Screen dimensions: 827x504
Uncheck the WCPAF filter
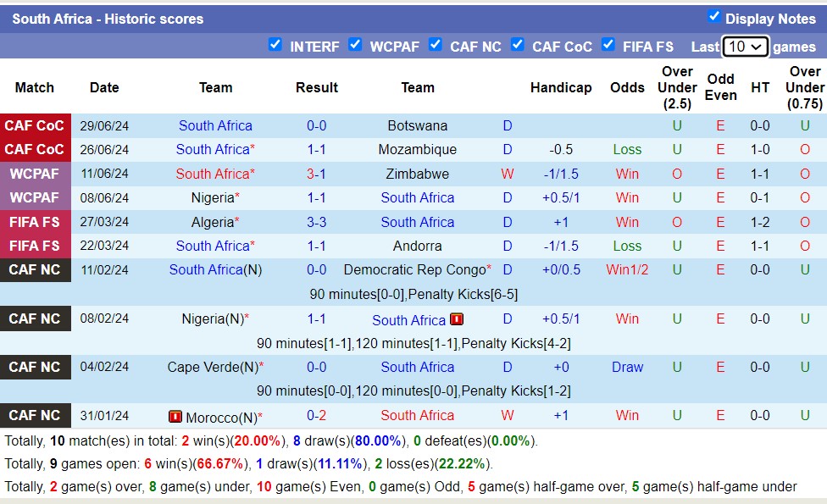(x=355, y=44)
